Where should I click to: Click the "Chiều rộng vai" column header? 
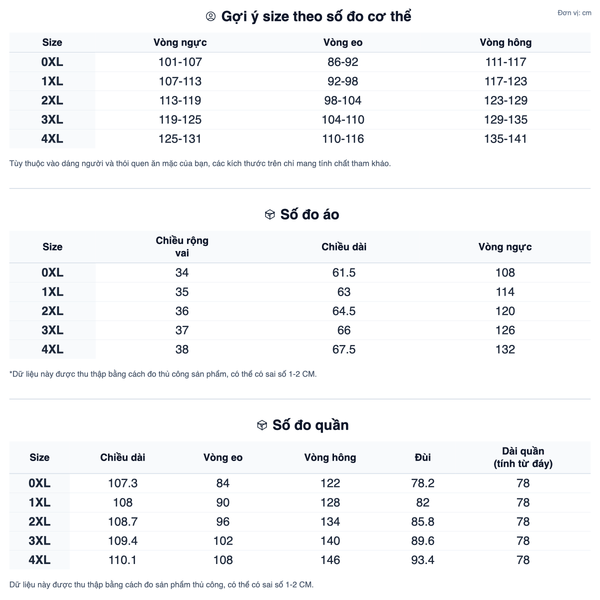coord(182,247)
